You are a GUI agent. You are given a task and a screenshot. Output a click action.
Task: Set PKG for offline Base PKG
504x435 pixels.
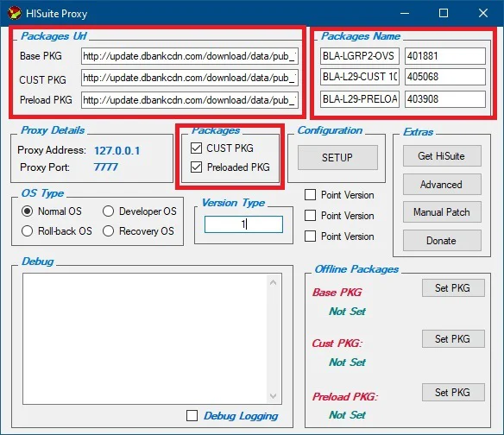pyautogui.click(x=453, y=287)
